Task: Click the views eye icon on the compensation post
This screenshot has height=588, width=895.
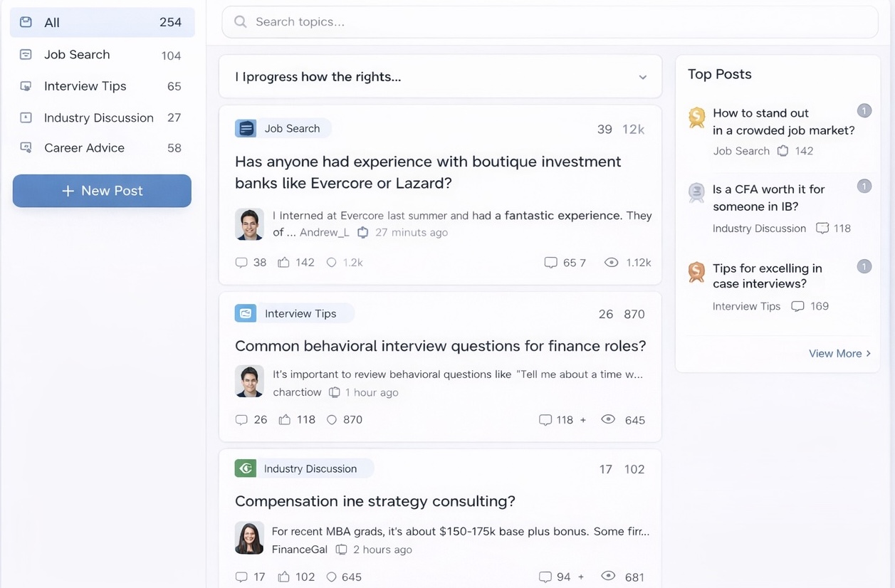Action: [x=610, y=577]
